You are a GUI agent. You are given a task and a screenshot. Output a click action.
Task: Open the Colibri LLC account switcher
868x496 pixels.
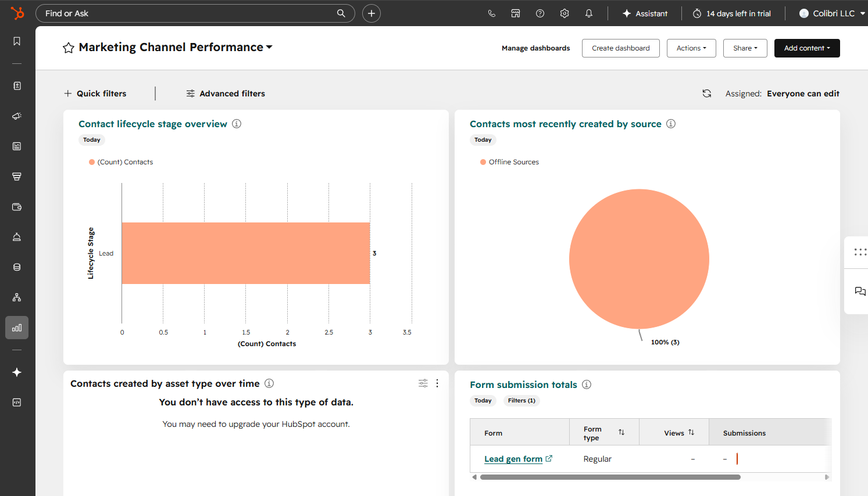click(831, 13)
